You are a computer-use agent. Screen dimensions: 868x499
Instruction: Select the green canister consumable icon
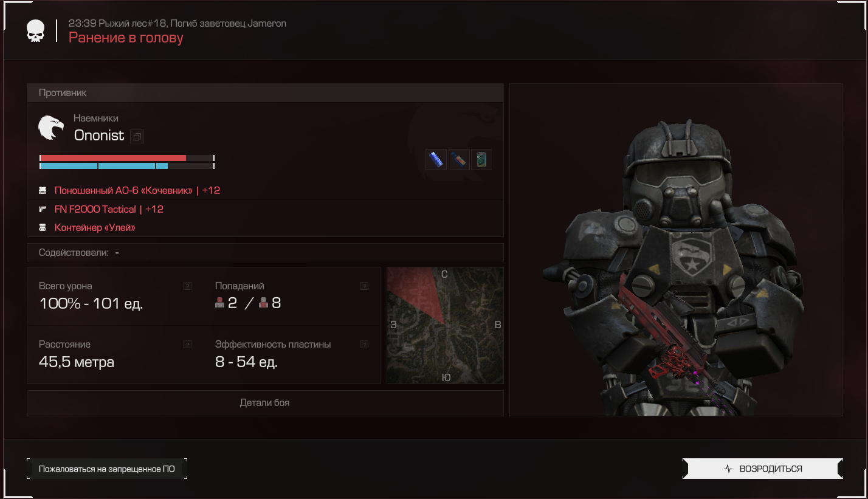click(x=481, y=159)
